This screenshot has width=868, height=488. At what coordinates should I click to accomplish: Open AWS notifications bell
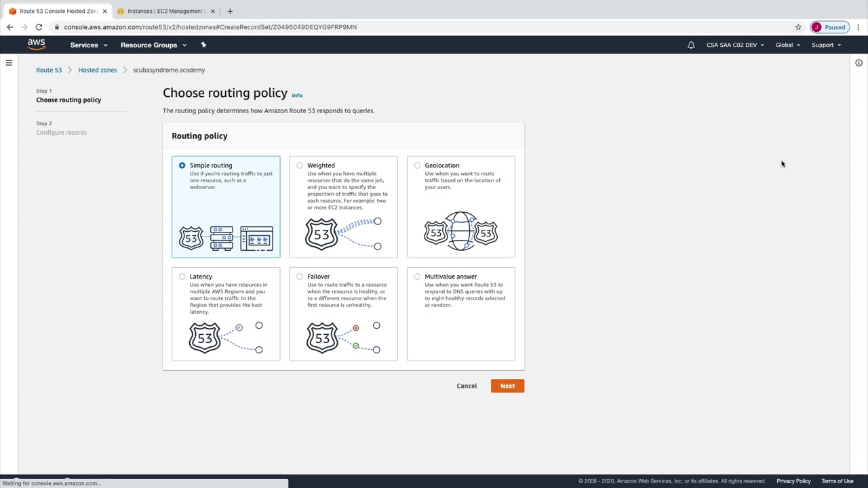(691, 45)
